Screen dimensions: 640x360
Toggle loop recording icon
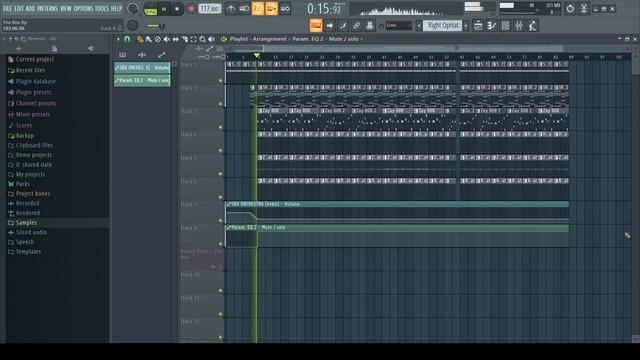click(285, 9)
